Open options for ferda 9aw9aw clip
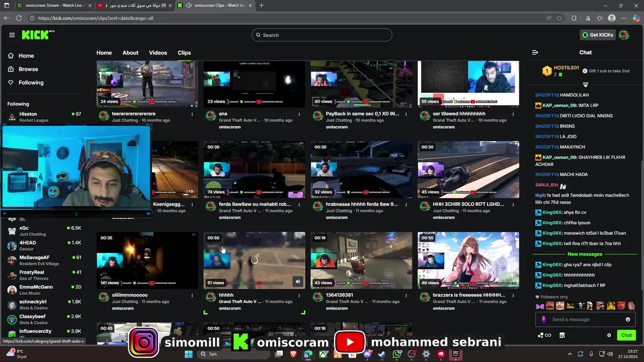 pos(299,205)
